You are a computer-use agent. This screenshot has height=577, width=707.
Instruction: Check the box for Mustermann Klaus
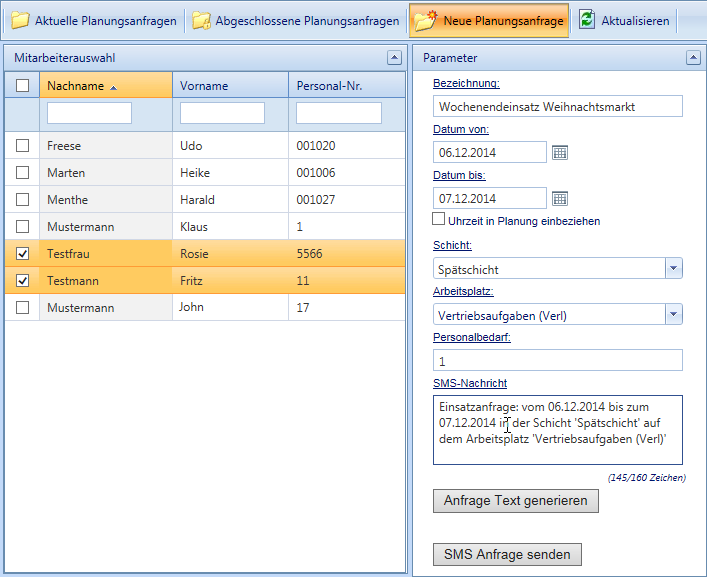23,226
